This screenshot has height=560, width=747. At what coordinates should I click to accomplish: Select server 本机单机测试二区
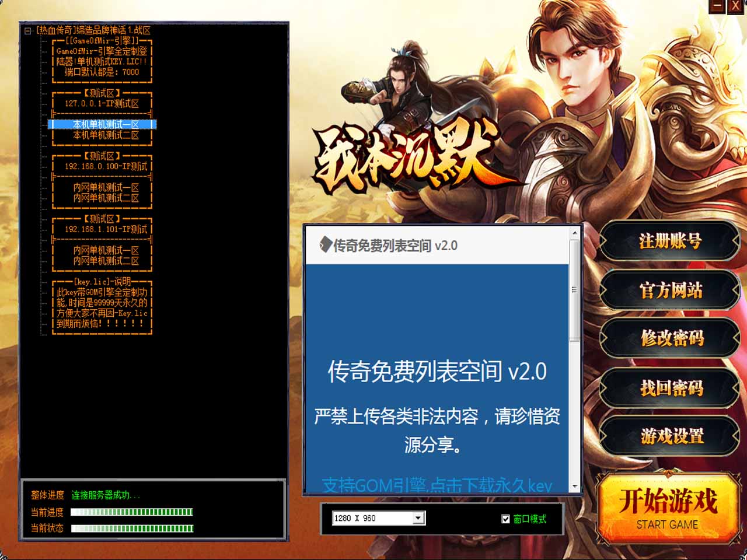click(x=106, y=135)
